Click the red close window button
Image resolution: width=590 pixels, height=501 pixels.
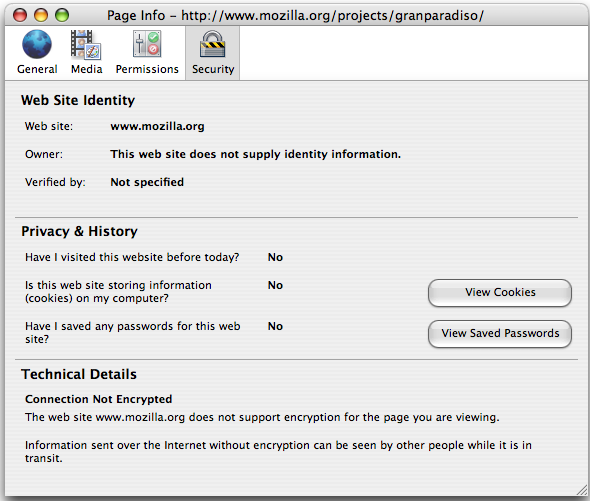[x=20, y=15]
